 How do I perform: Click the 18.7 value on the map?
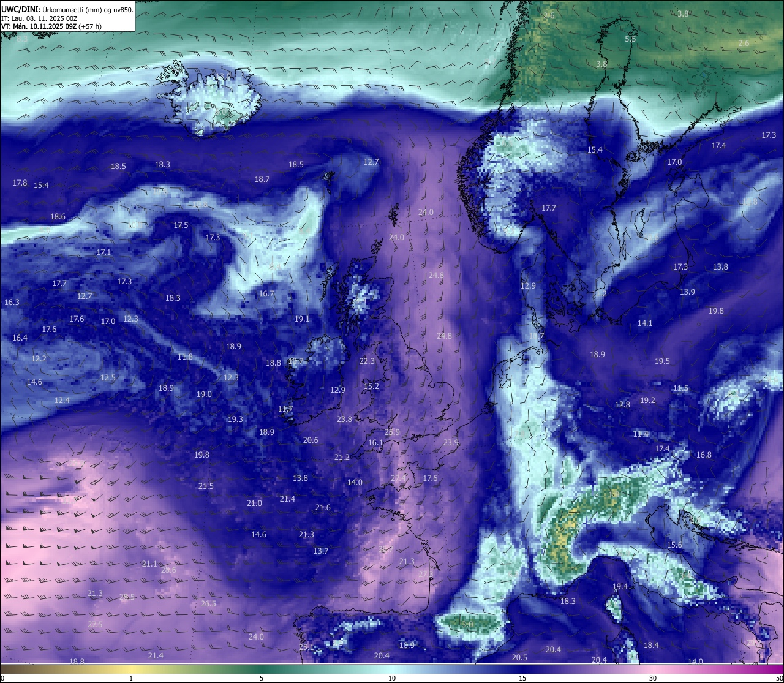(x=262, y=179)
